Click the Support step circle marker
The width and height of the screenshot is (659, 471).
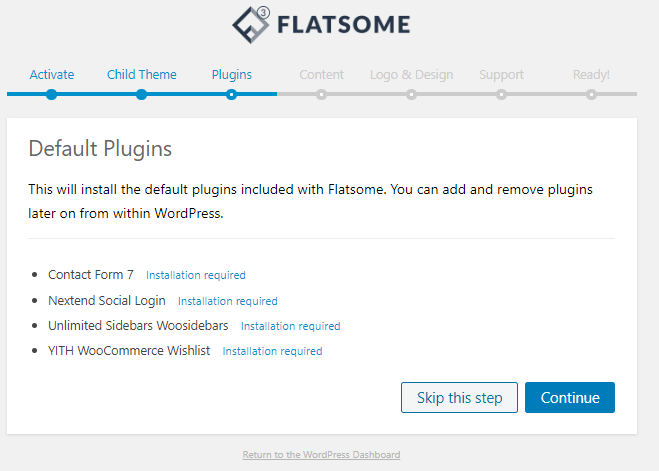(x=501, y=95)
